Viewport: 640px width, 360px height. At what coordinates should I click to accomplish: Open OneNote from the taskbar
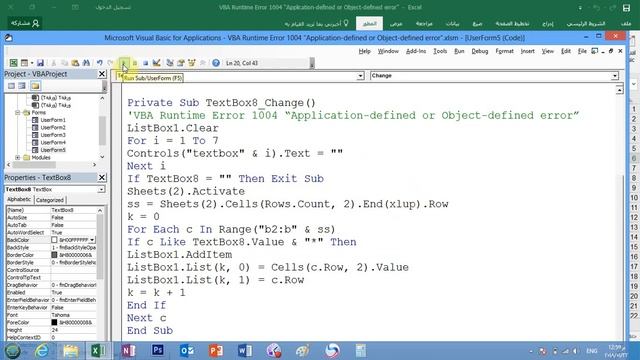tap(128, 351)
